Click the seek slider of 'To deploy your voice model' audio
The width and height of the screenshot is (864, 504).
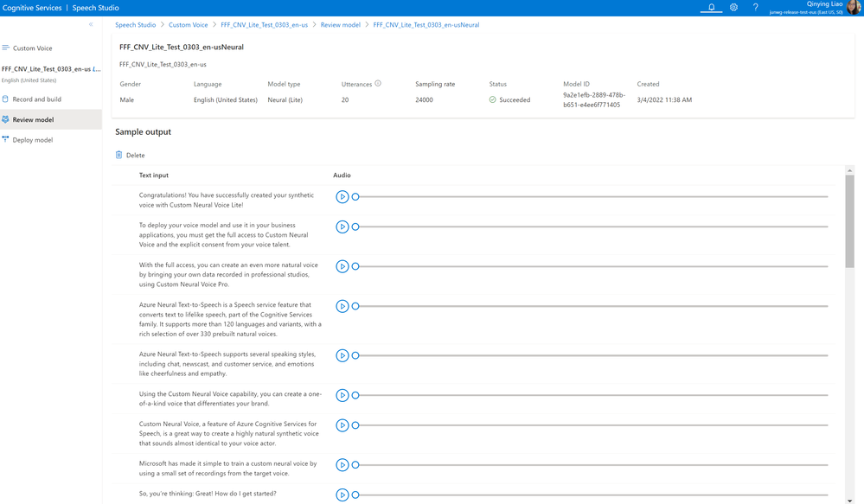(x=590, y=226)
